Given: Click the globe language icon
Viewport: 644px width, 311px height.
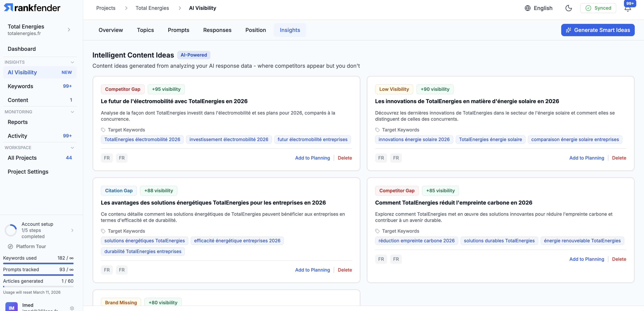Looking at the screenshot, I should [x=527, y=8].
